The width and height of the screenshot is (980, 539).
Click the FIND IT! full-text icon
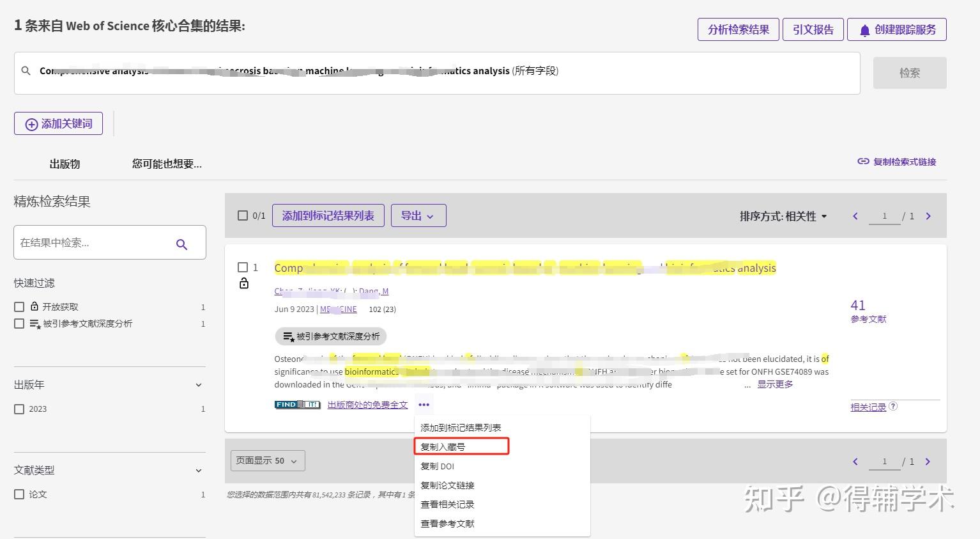point(296,404)
